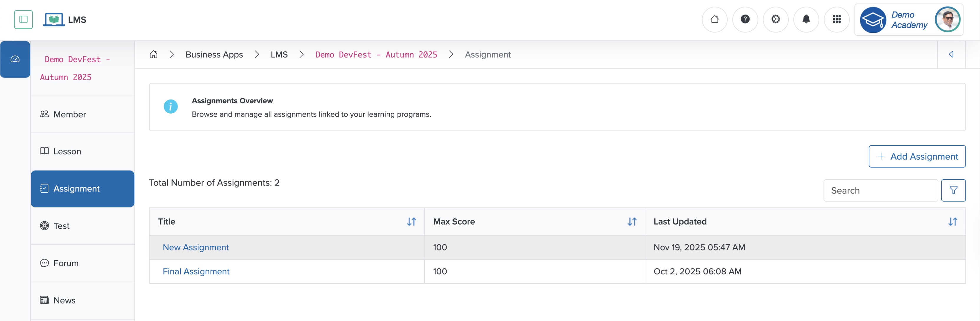Open the notifications bell icon
The image size is (980, 321).
point(806,19)
